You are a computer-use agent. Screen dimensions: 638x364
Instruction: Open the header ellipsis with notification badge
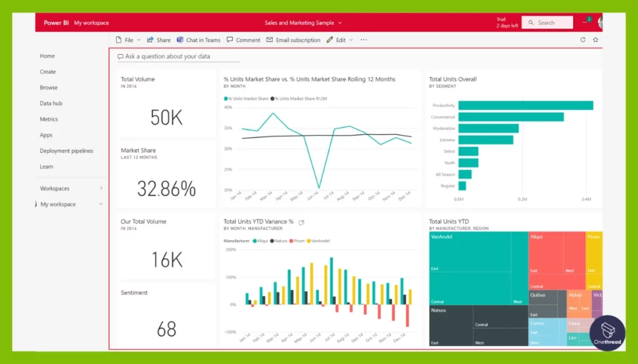point(586,21)
